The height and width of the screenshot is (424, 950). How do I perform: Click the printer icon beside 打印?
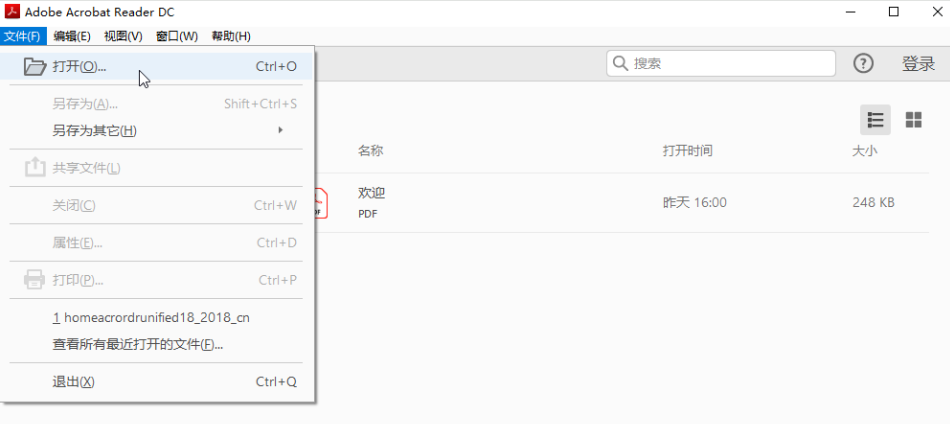click(x=35, y=280)
